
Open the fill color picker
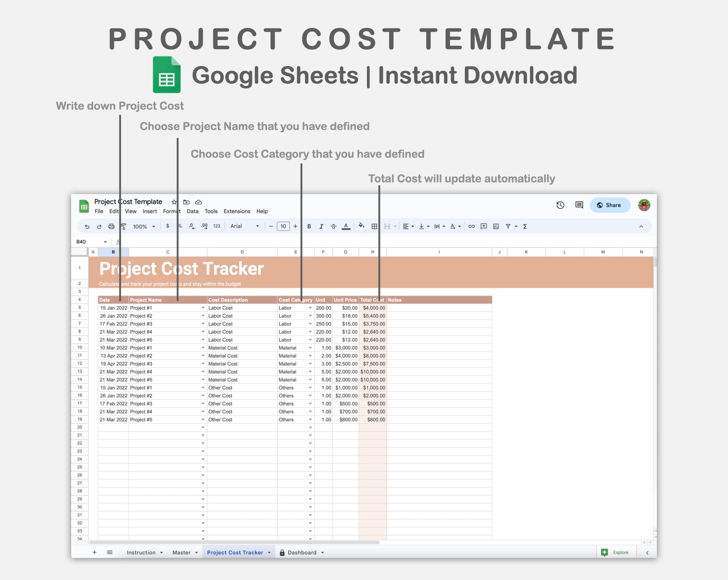[361, 226]
